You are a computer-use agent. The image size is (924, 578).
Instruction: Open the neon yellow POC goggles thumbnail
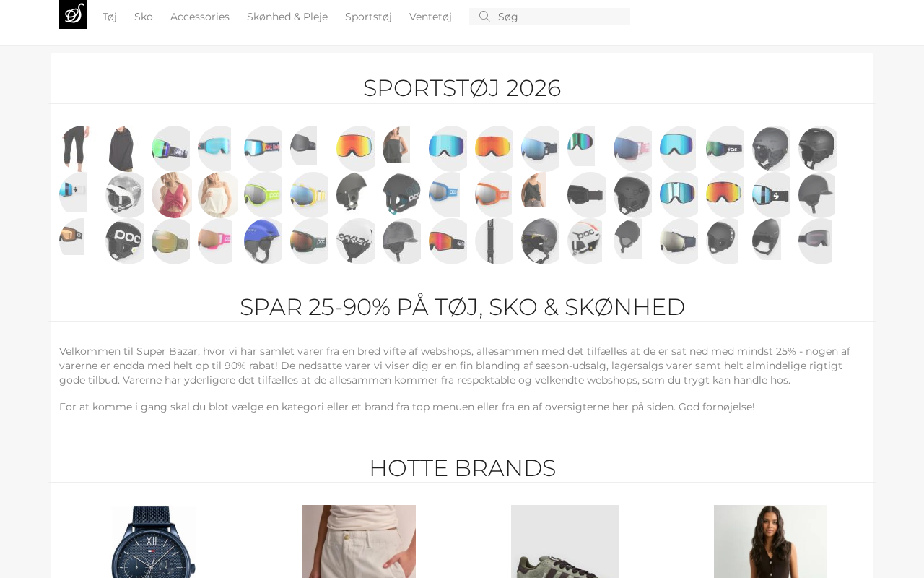coord(263,195)
